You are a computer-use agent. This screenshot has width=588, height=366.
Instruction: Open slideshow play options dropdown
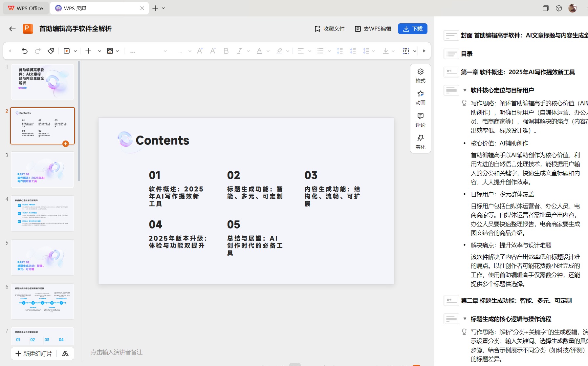[75, 51]
